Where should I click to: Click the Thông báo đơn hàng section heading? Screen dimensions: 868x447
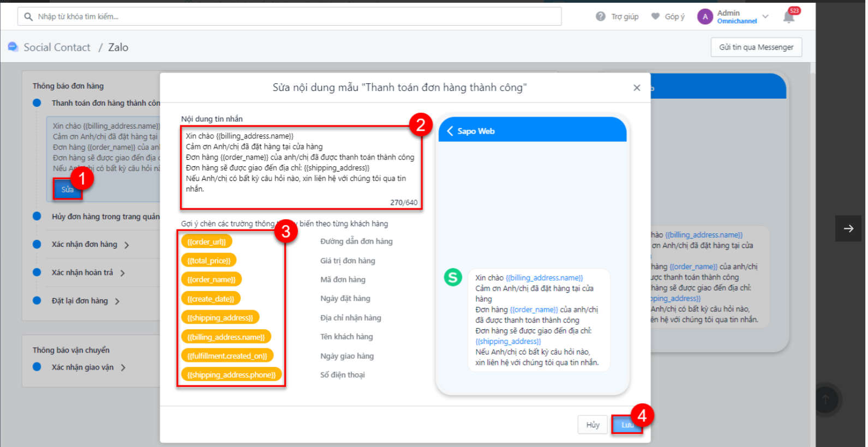(68, 86)
